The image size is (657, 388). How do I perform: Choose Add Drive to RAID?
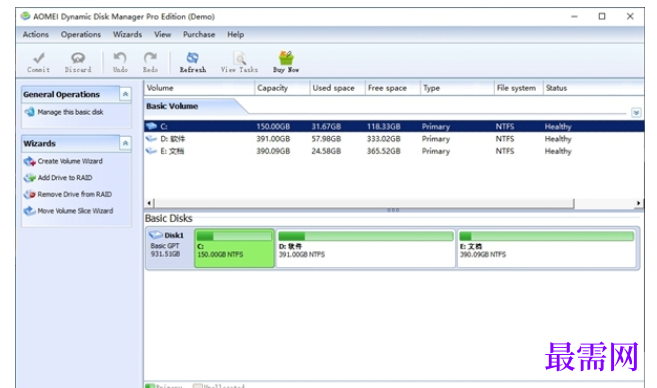pyautogui.click(x=65, y=178)
